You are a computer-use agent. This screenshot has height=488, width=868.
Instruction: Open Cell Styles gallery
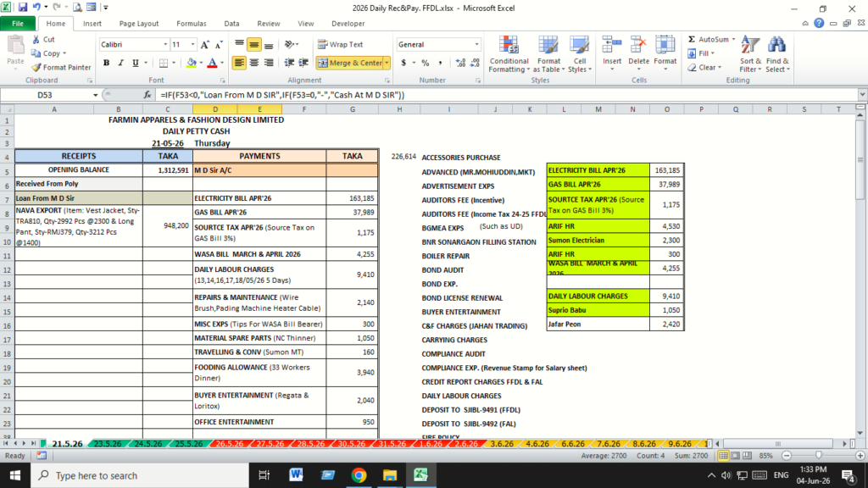tap(580, 53)
